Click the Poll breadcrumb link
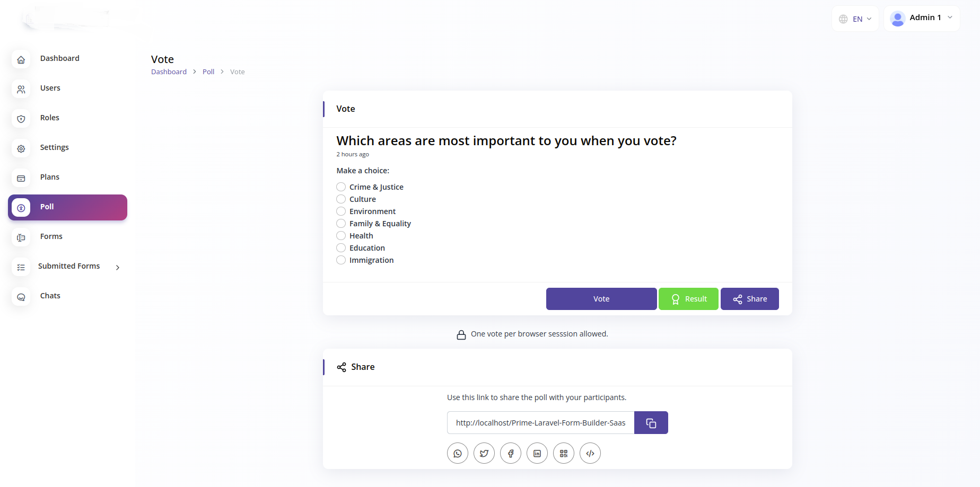Viewport: 980px width, 487px height. [208, 72]
